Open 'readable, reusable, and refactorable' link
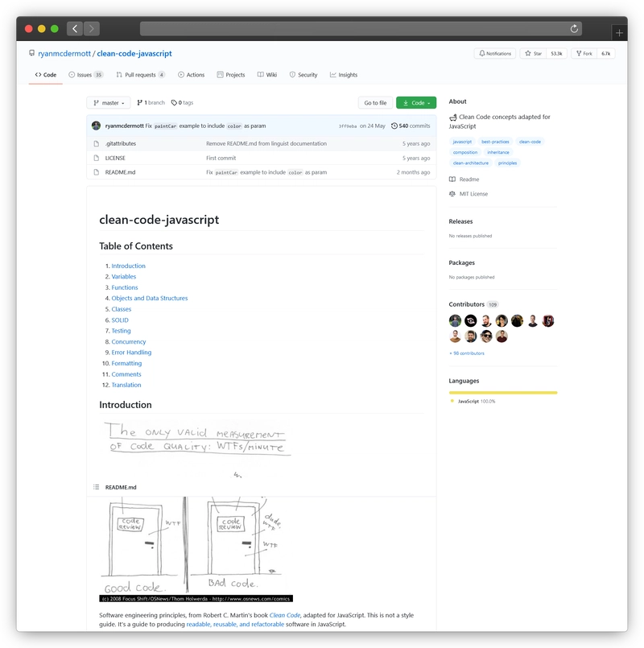The image size is (644, 648). (235, 624)
